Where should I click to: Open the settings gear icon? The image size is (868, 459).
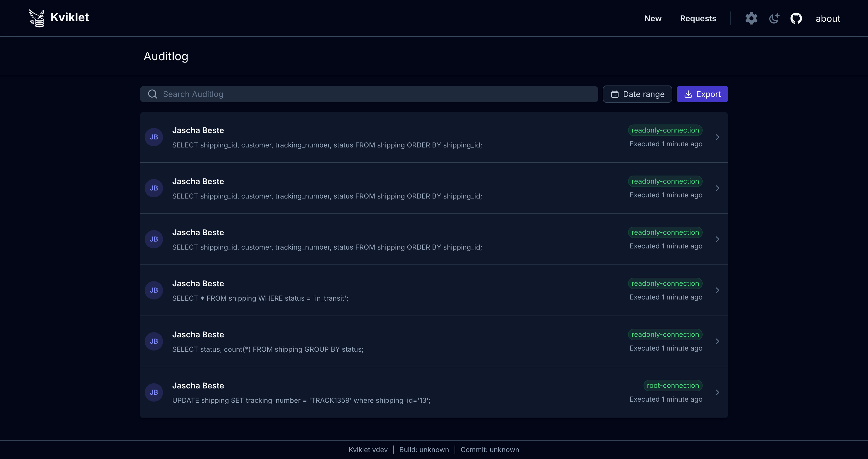751,18
